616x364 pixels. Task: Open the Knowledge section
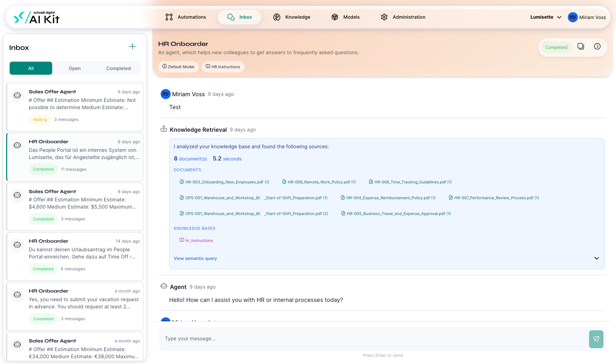pyautogui.click(x=292, y=17)
